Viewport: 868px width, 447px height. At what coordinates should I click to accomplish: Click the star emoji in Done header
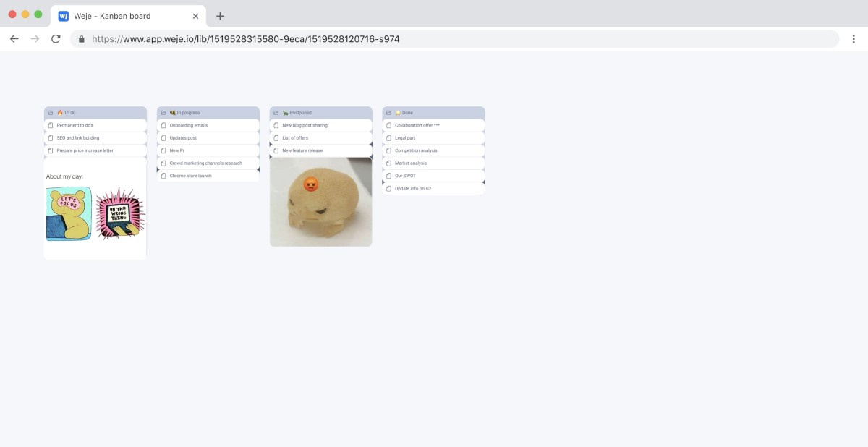398,113
